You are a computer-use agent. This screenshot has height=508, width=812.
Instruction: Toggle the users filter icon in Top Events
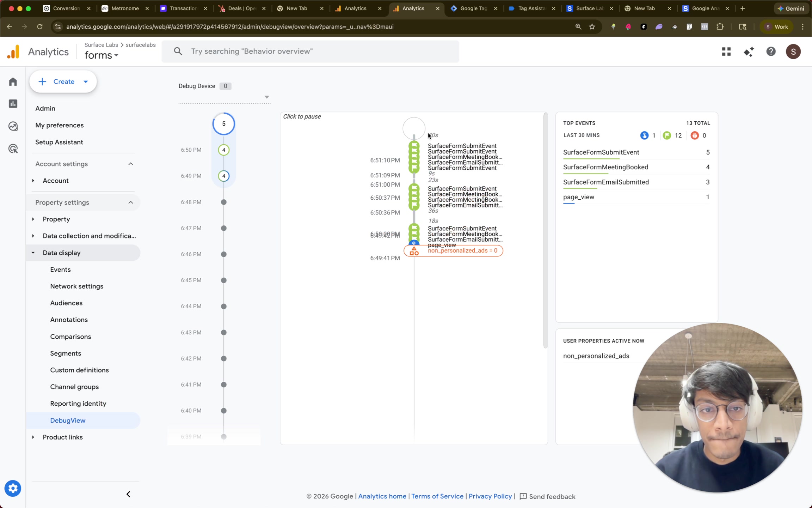[645, 135]
